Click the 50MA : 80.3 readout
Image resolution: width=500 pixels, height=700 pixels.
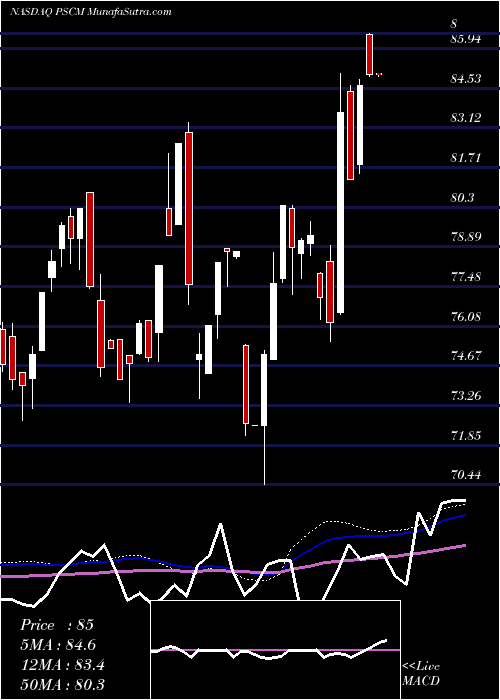(x=62, y=684)
